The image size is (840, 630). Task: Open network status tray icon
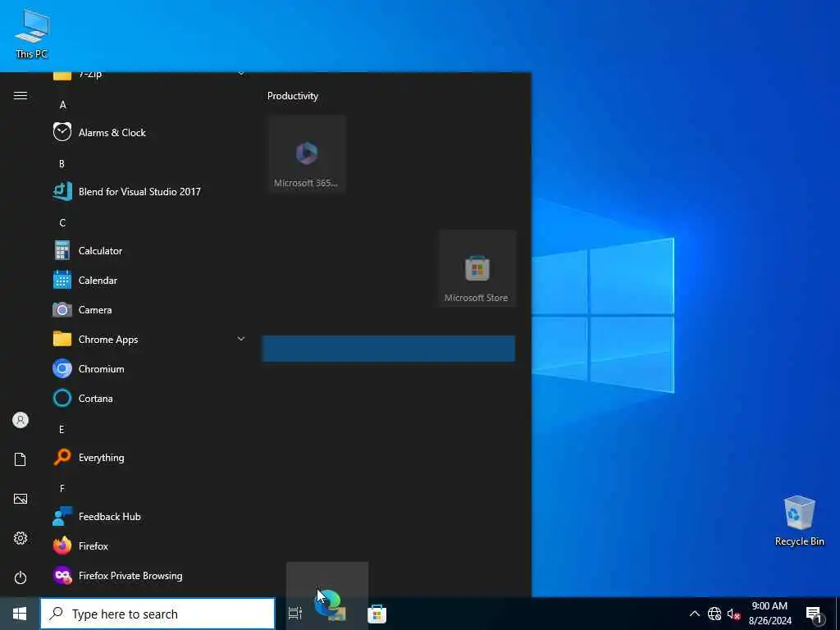714,614
